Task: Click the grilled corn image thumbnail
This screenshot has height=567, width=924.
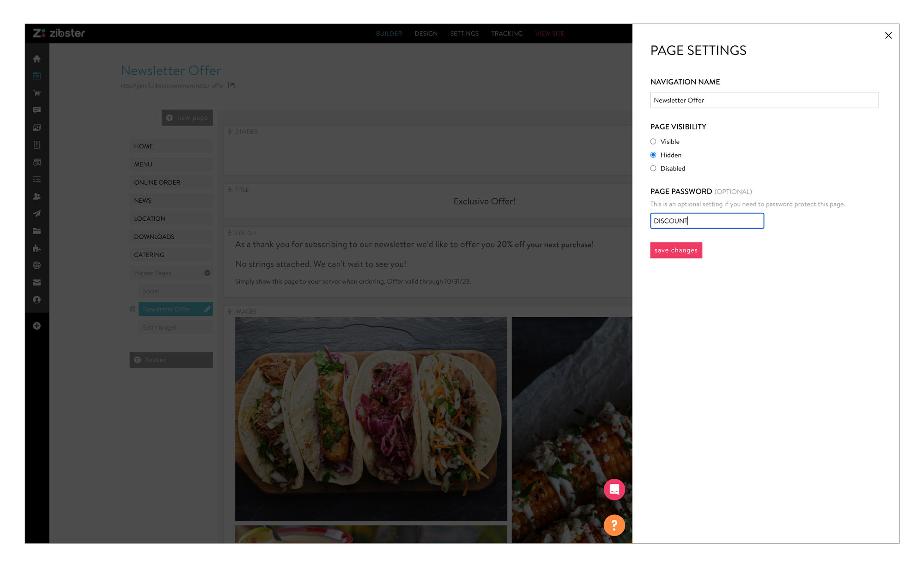Action: tap(572, 430)
